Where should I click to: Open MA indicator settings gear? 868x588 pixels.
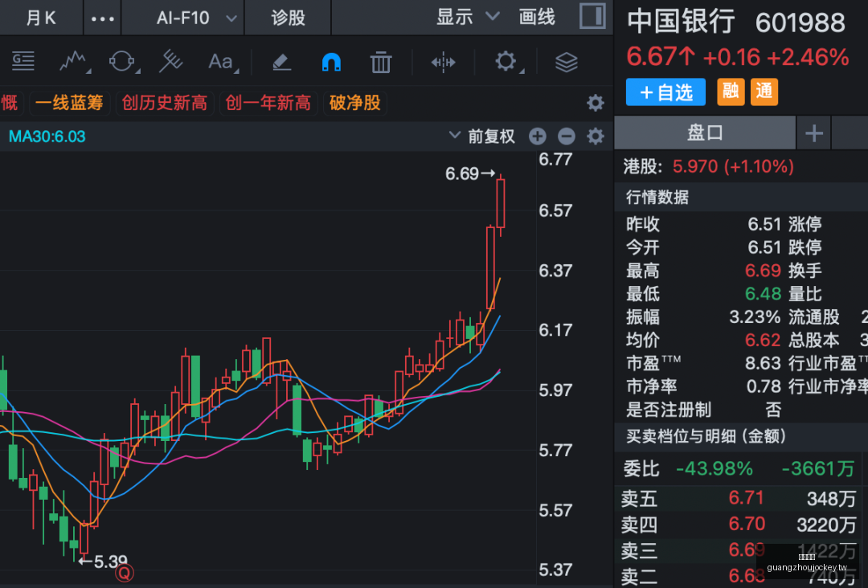click(x=595, y=136)
